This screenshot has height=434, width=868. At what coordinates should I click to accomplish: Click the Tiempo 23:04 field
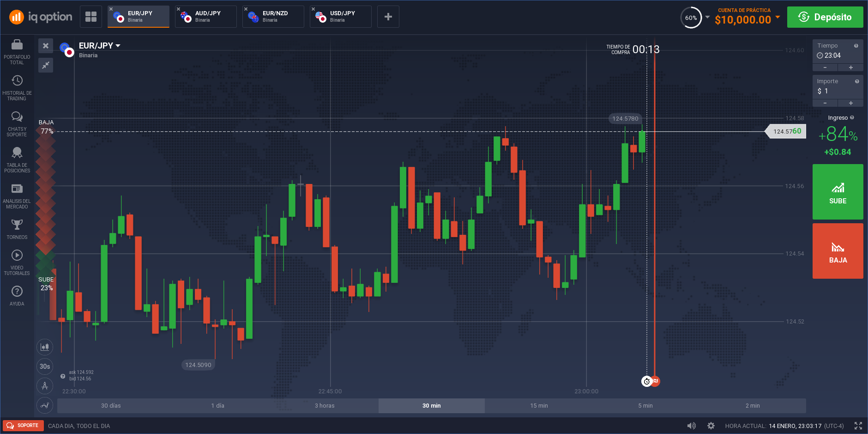[838, 51]
